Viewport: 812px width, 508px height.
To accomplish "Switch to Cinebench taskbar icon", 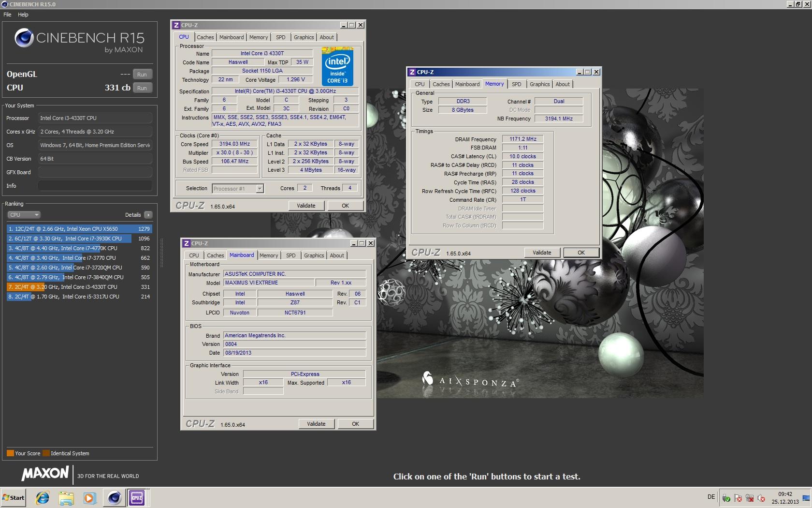I will click(x=114, y=498).
